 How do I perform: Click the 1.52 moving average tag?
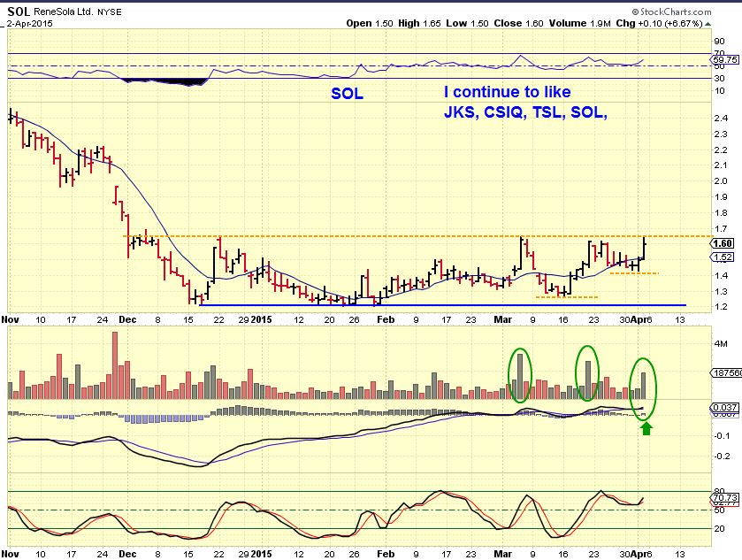click(723, 257)
